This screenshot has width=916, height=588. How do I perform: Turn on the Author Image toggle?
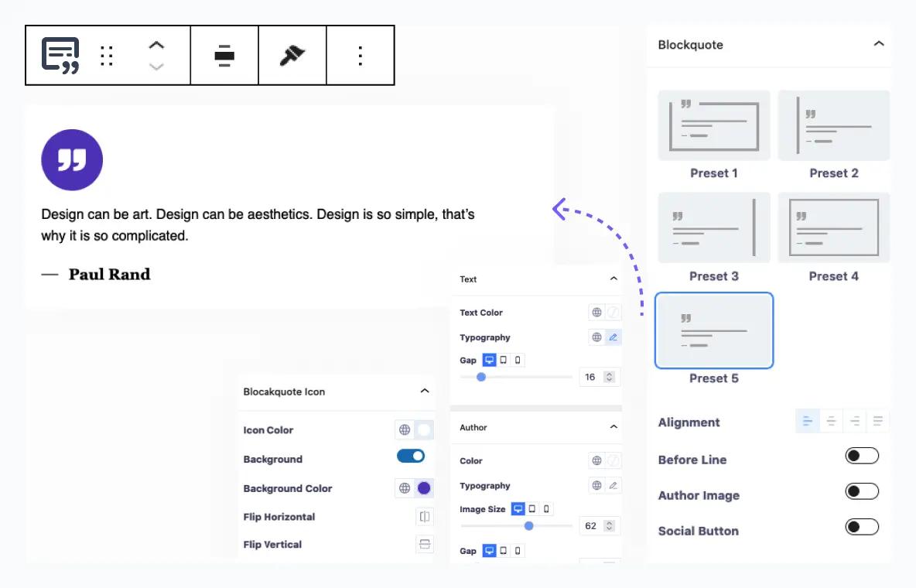coord(862,491)
